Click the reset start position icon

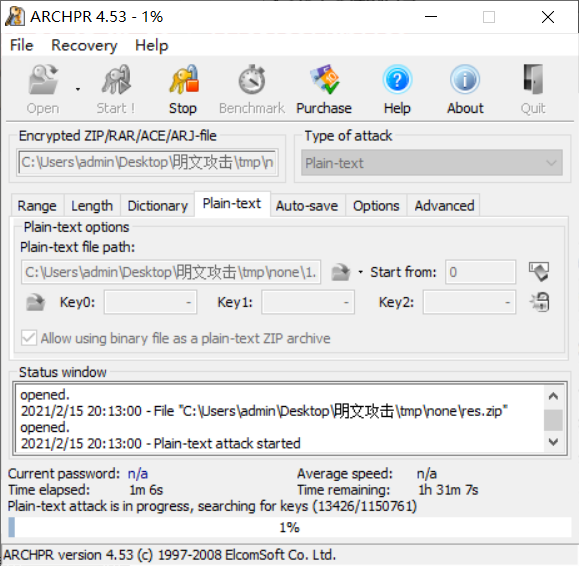pos(539,272)
